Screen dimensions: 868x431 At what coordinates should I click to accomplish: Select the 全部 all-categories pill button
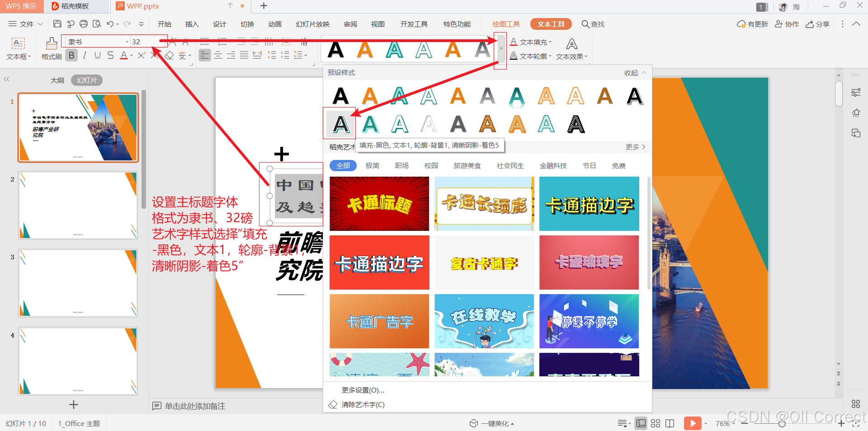[x=343, y=166]
